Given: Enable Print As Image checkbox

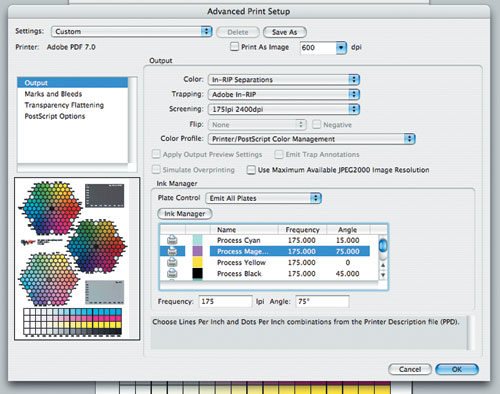Looking at the screenshot, I should pos(235,46).
